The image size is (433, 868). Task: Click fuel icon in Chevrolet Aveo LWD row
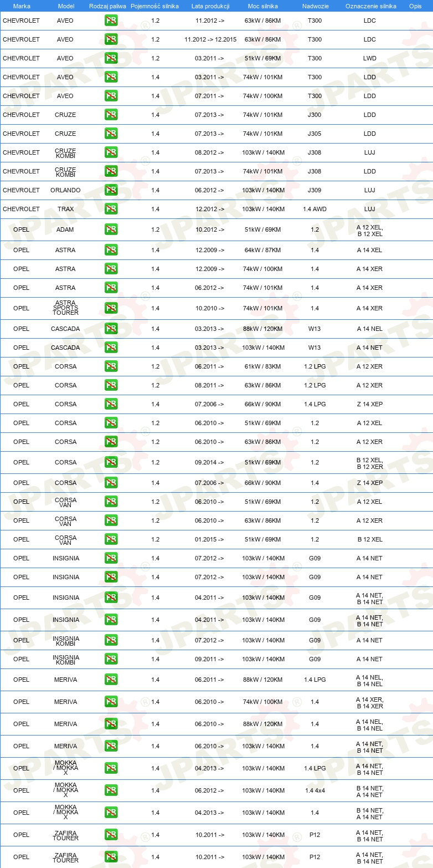click(x=111, y=58)
